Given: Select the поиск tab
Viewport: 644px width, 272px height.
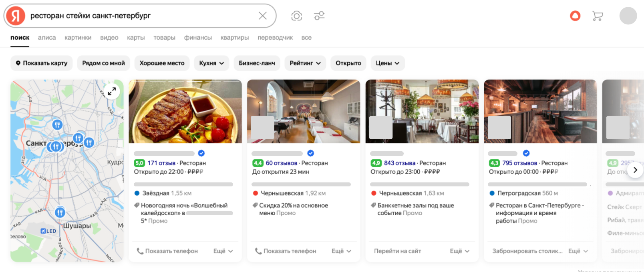Looking at the screenshot, I should (x=20, y=38).
